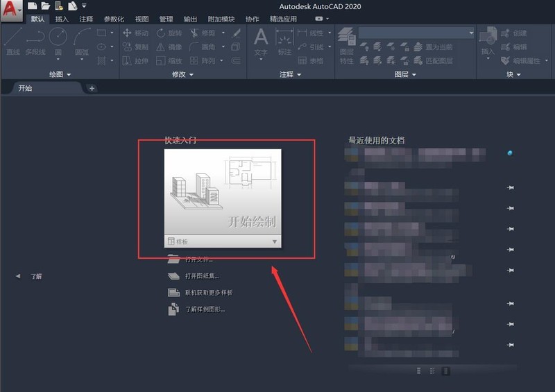Select the 移动 move tool
The width and height of the screenshot is (555, 392).
coord(135,33)
